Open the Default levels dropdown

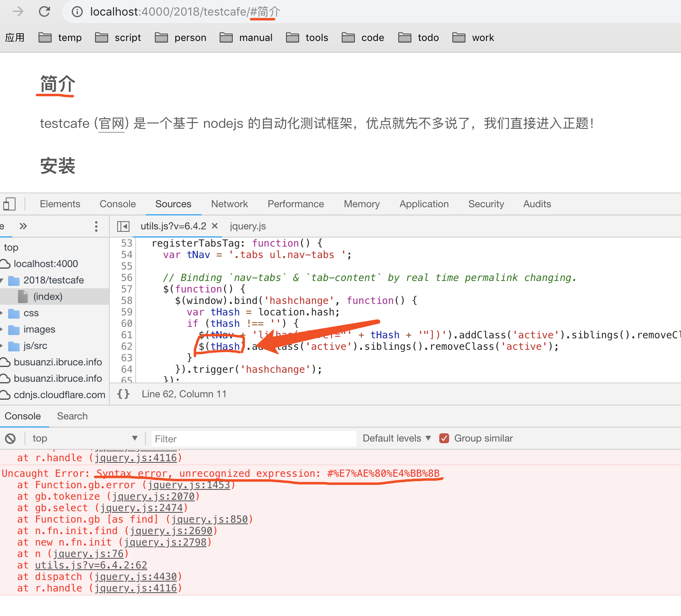(x=397, y=438)
